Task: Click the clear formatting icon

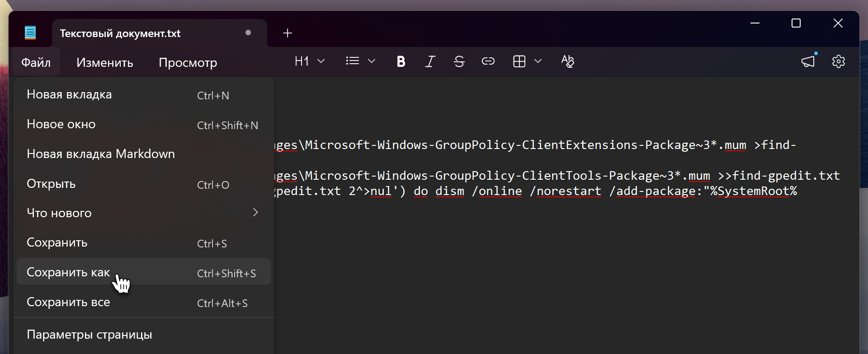Action: click(567, 61)
